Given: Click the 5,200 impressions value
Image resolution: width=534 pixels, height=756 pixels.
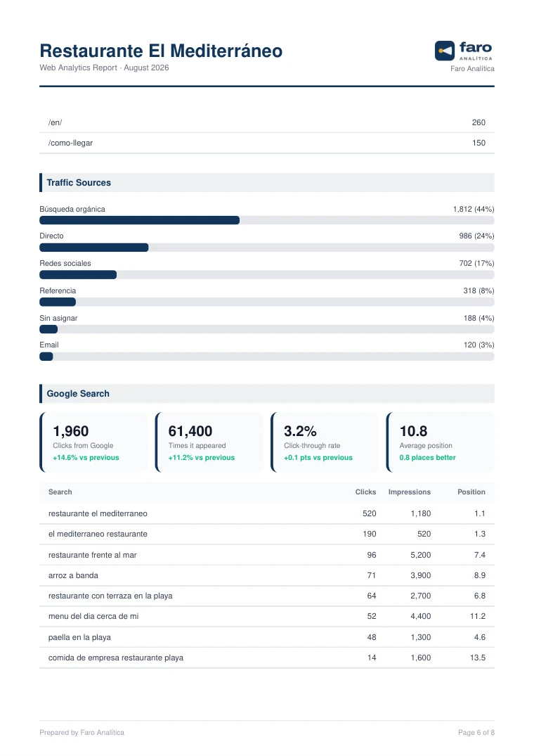Looking at the screenshot, I should 420,555.
